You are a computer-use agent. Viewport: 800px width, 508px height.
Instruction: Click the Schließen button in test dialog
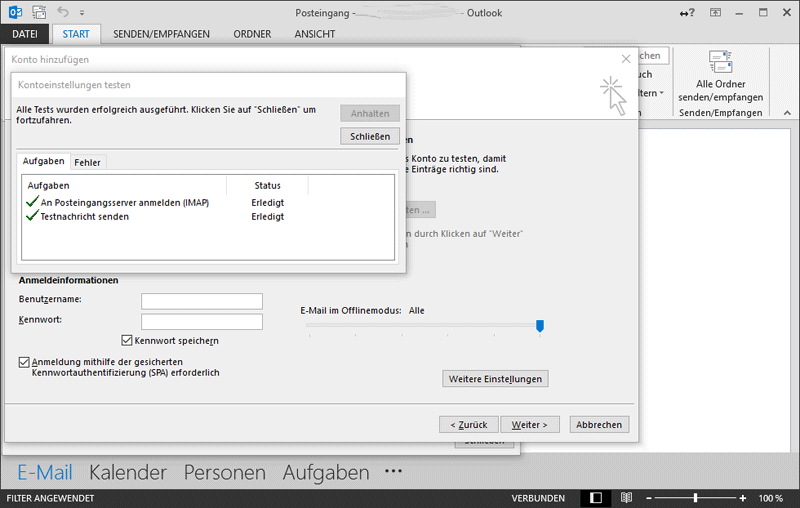point(370,136)
